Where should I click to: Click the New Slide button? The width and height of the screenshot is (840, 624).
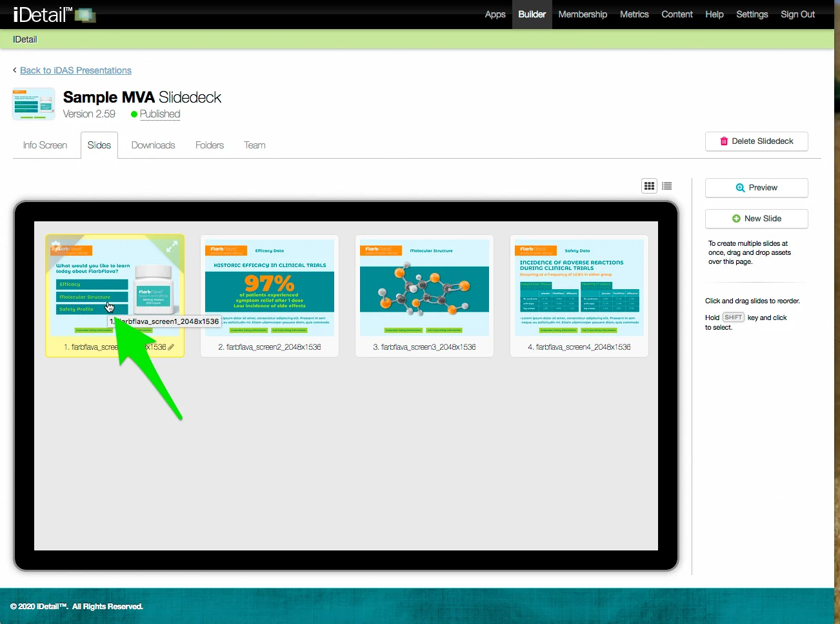[757, 219]
